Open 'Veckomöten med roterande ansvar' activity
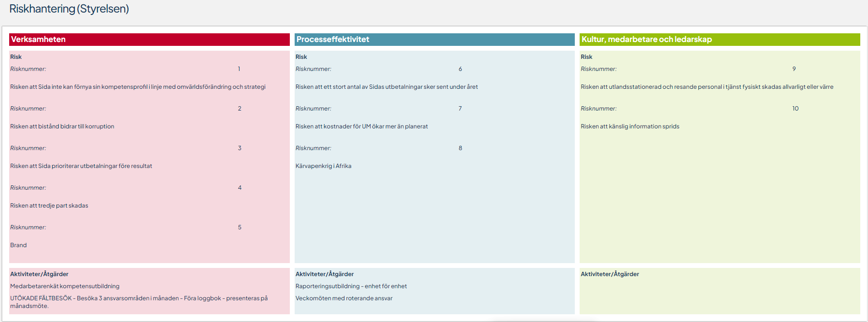 click(x=344, y=298)
